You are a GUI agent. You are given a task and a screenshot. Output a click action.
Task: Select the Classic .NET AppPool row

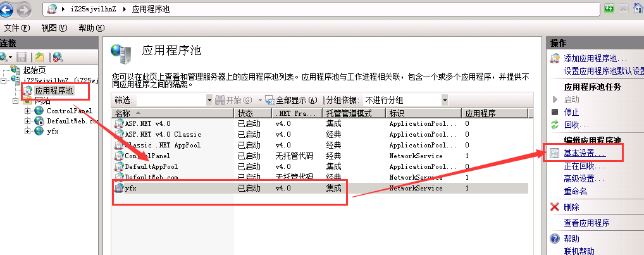[x=320, y=145]
